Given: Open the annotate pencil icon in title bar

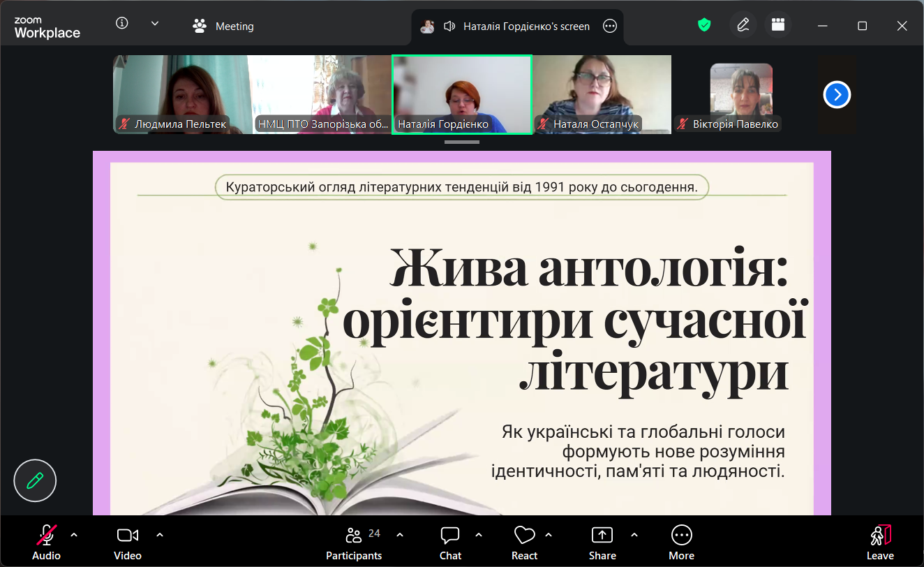Looking at the screenshot, I should [743, 25].
